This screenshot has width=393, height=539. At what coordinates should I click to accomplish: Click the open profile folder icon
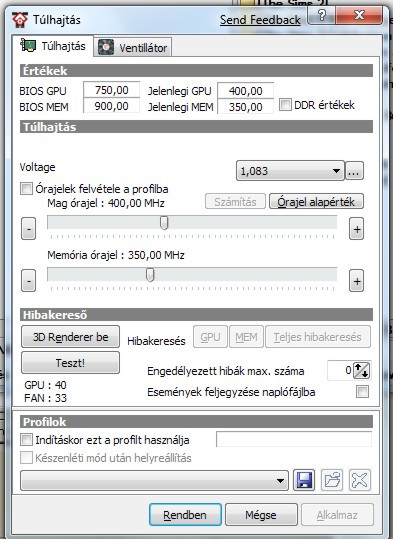332,480
